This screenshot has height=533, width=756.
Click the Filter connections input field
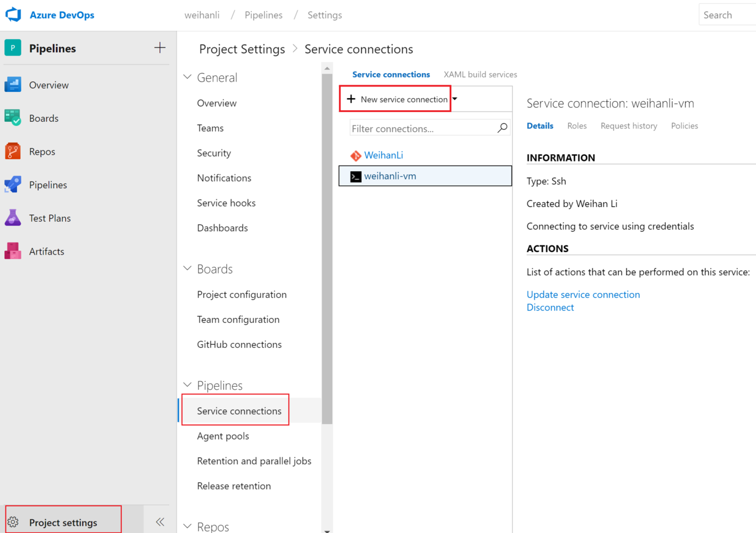pos(422,129)
